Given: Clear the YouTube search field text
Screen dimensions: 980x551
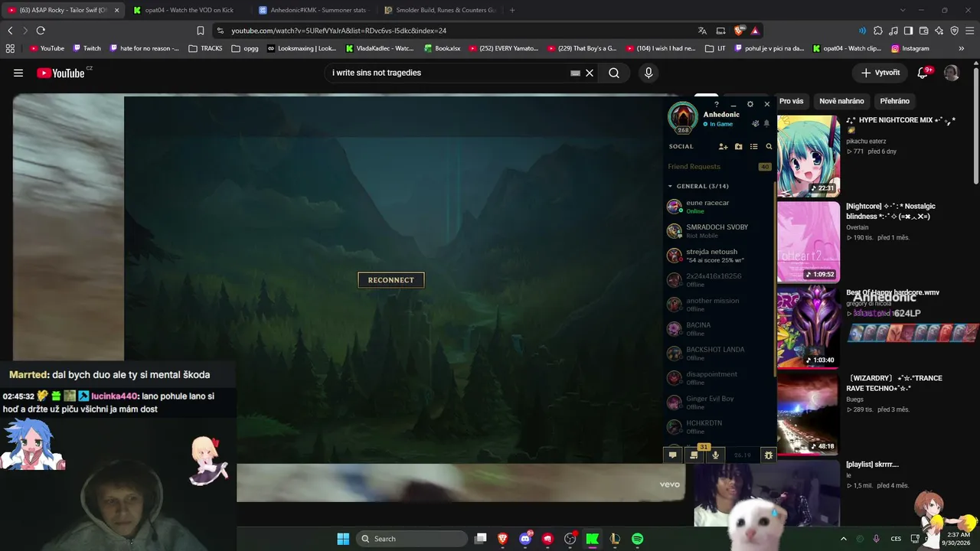Looking at the screenshot, I should pos(590,73).
